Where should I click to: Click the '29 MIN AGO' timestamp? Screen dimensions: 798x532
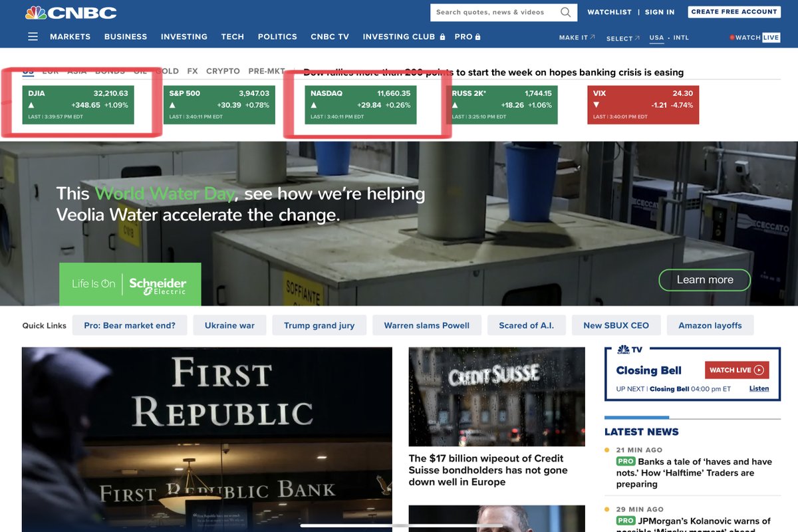pos(639,509)
